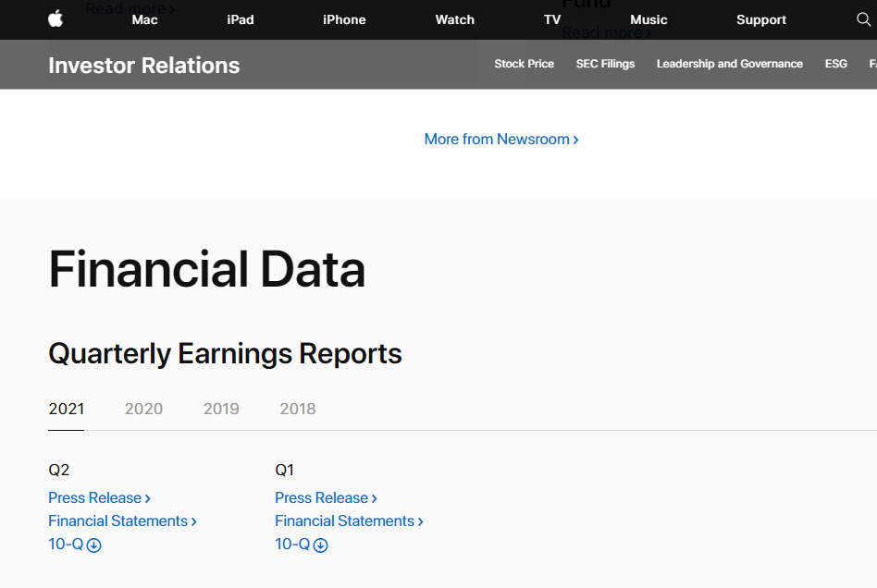Open the search magnifier icon

(863, 19)
